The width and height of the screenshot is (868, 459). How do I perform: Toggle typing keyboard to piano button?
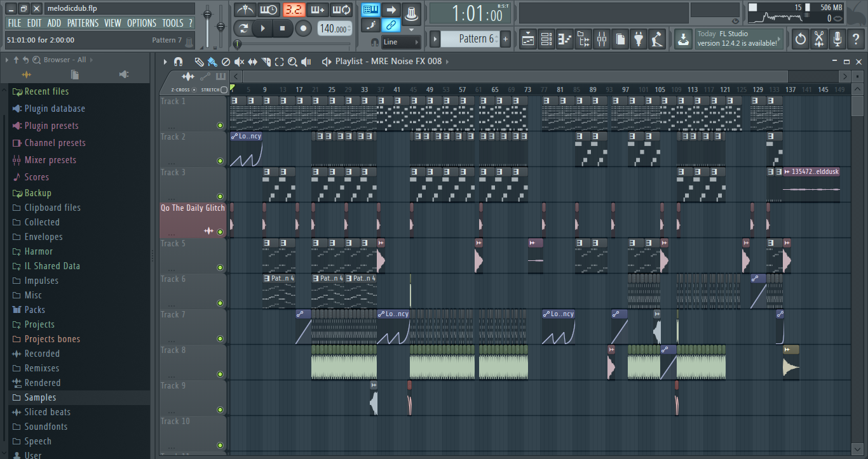click(x=370, y=10)
